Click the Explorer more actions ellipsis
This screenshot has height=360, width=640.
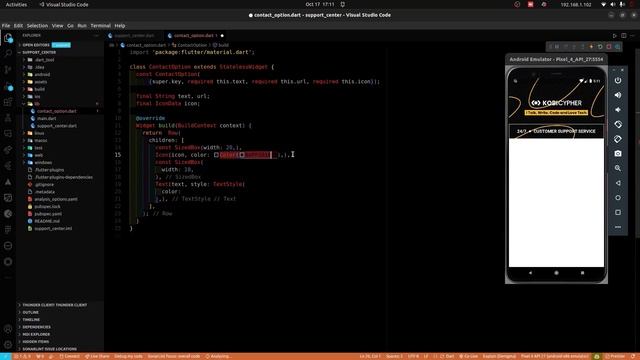pos(96,36)
